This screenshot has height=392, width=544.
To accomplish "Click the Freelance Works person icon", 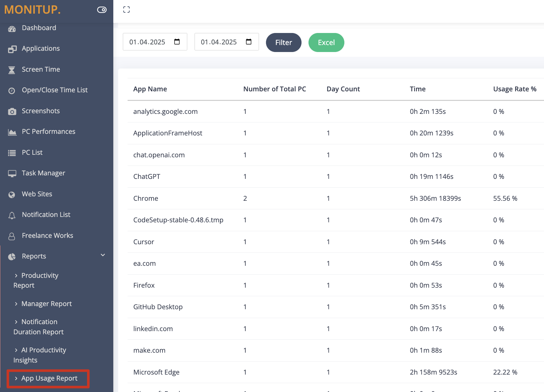I will [12, 236].
